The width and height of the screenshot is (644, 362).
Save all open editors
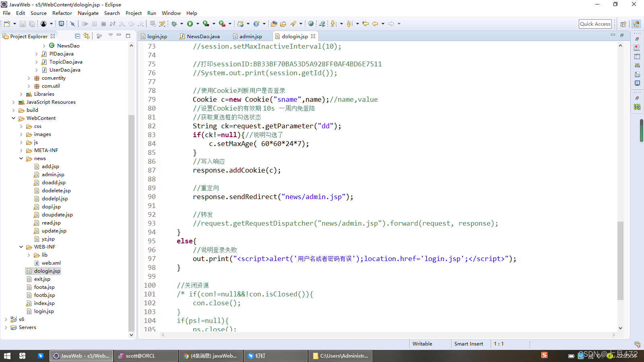click(32, 23)
